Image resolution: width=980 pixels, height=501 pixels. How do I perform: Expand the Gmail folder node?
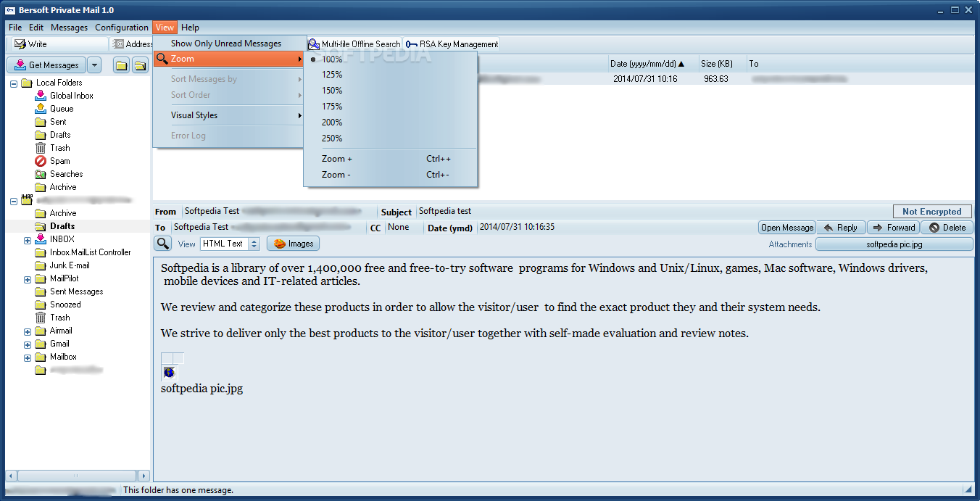(x=28, y=344)
